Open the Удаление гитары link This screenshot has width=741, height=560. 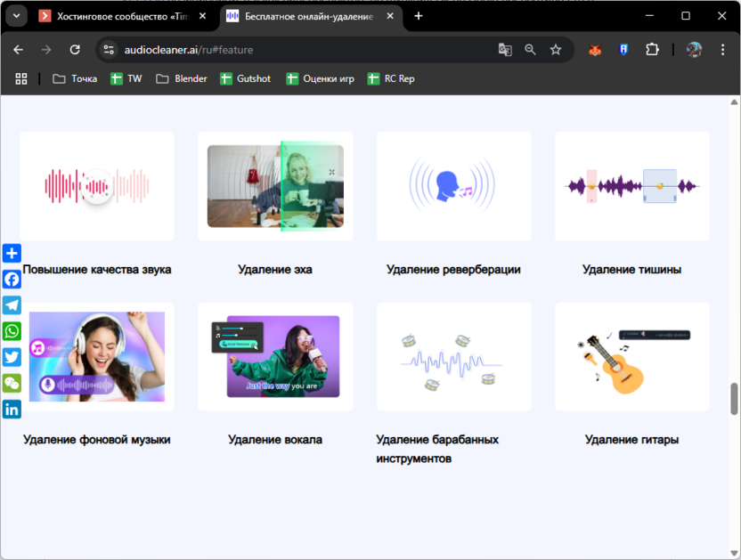point(631,439)
